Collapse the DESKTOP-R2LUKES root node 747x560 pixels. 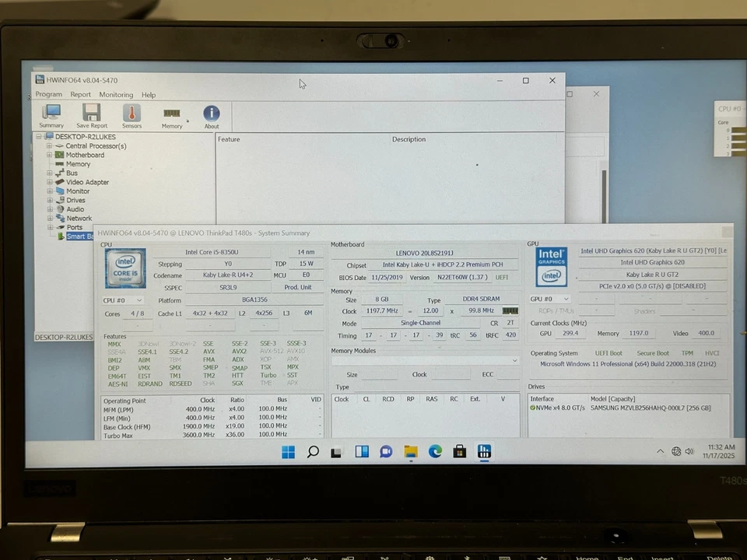pyautogui.click(x=38, y=136)
